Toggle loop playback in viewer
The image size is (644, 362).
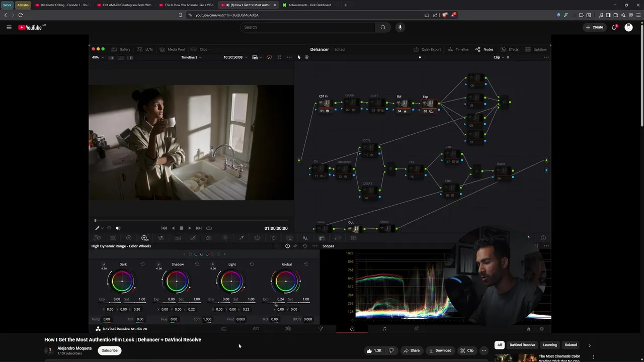pos(209,228)
